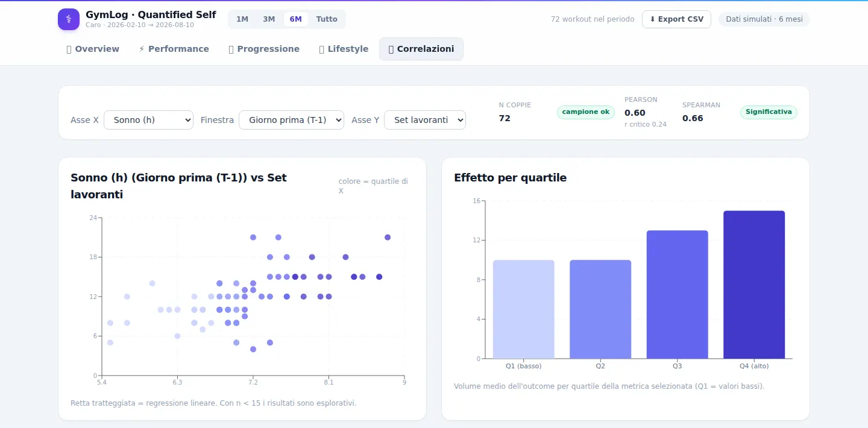
Task: Click the 'Significativa' badge
Action: (x=769, y=112)
